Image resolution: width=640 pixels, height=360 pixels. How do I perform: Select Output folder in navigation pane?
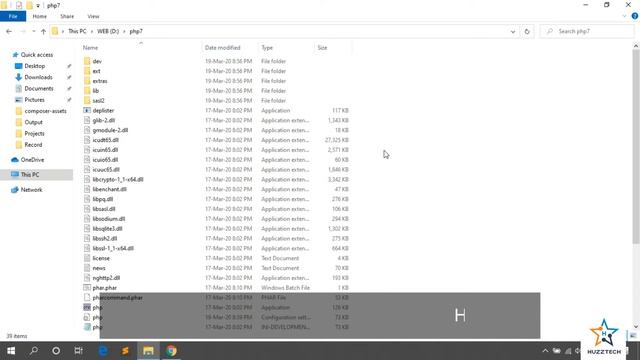[x=33, y=122]
